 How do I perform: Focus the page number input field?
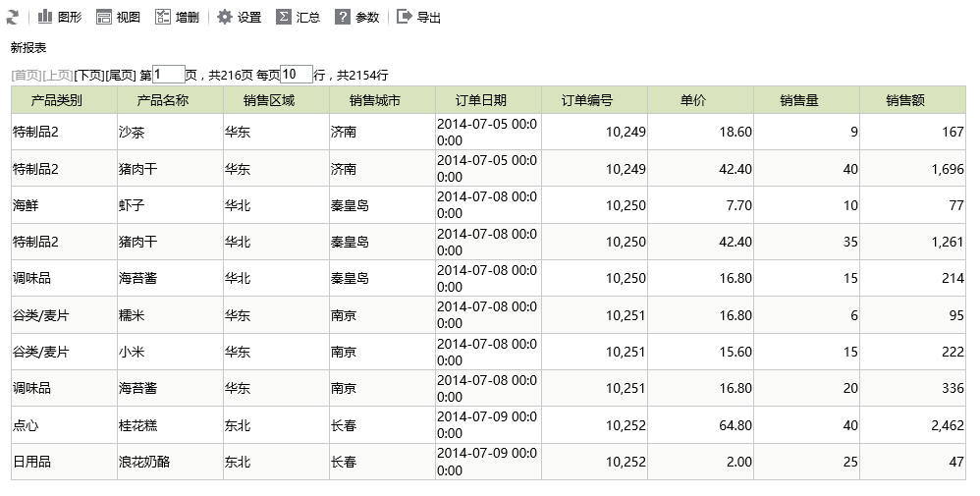[x=169, y=75]
